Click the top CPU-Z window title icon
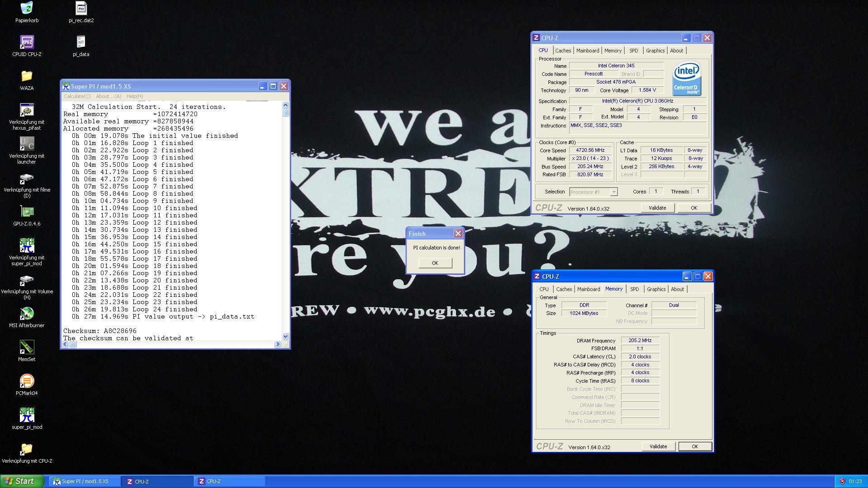The width and height of the screenshot is (868, 488). [x=536, y=38]
